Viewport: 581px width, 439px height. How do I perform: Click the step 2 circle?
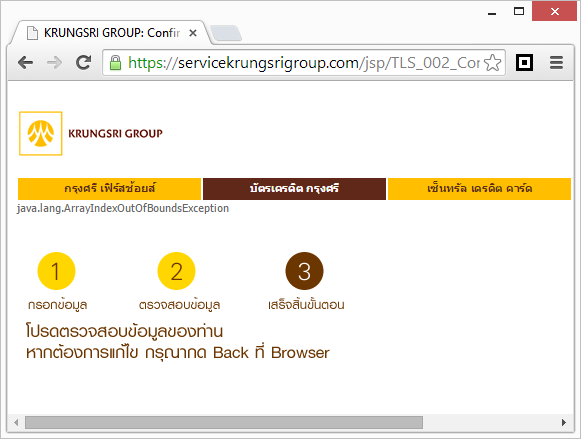(176, 271)
